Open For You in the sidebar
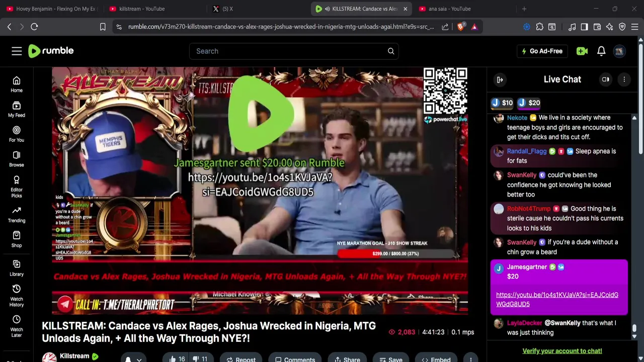The width and height of the screenshot is (644, 362). (17, 134)
